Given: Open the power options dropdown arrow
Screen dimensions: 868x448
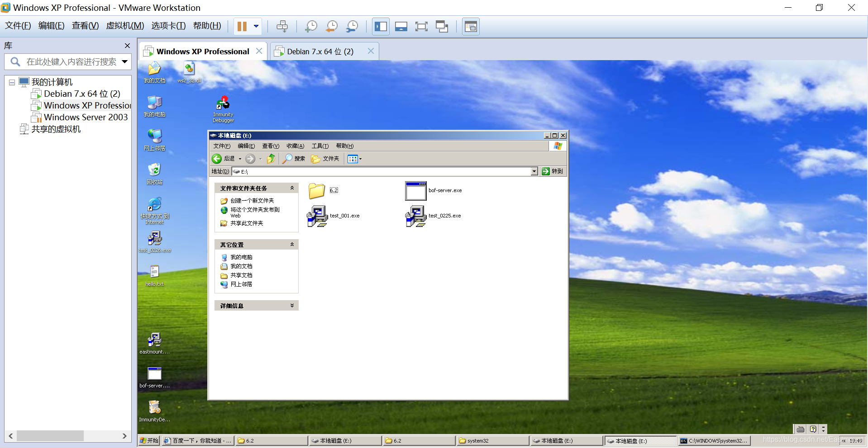Looking at the screenshot, I should click(256, 26).
